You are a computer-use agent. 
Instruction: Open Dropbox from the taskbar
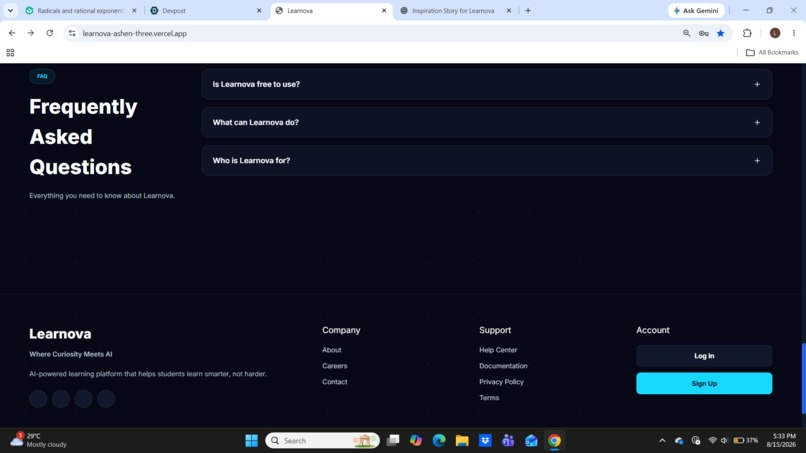point(485,441)
